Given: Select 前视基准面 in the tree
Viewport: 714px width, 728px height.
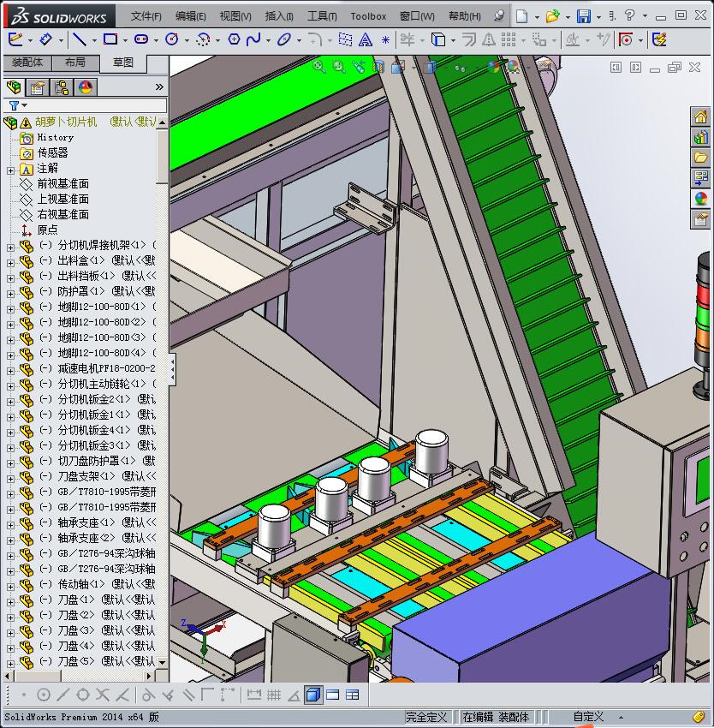Looking at the screenshot, I should pos(62,183).
